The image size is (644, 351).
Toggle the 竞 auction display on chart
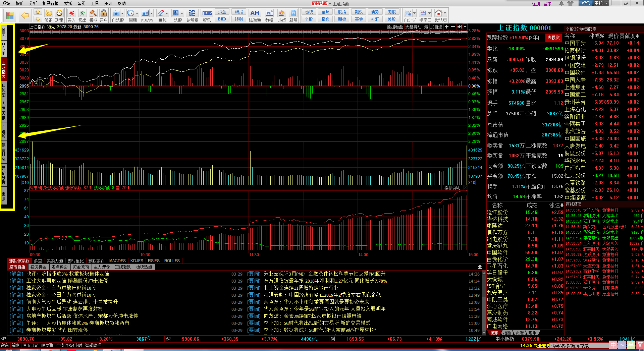coord(426,27)
